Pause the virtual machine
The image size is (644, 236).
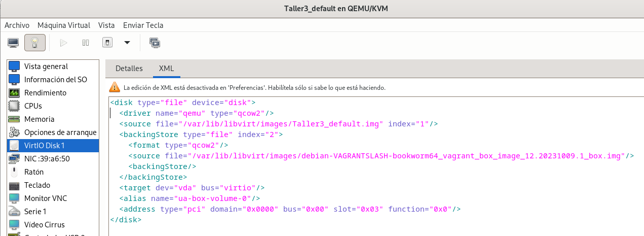86,43
